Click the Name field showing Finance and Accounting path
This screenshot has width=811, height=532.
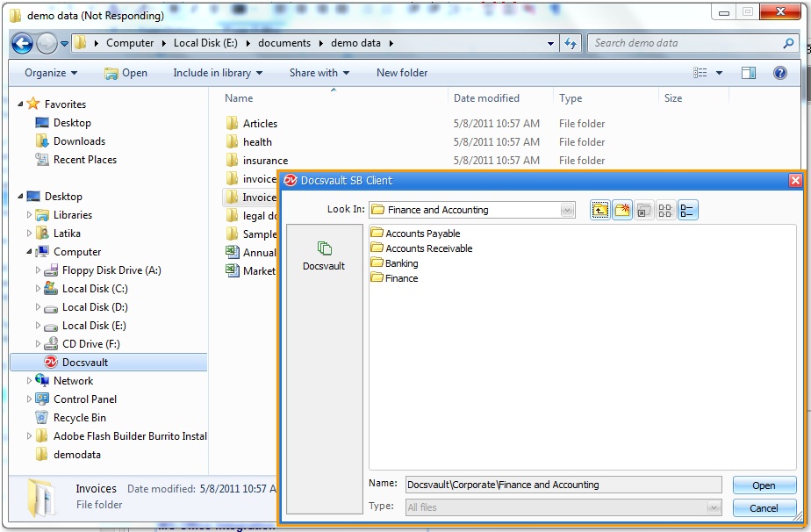point(562,484)
